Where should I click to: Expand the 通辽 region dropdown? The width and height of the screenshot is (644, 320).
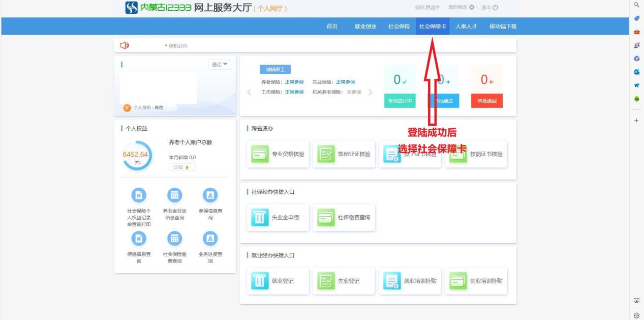[220, 64]
